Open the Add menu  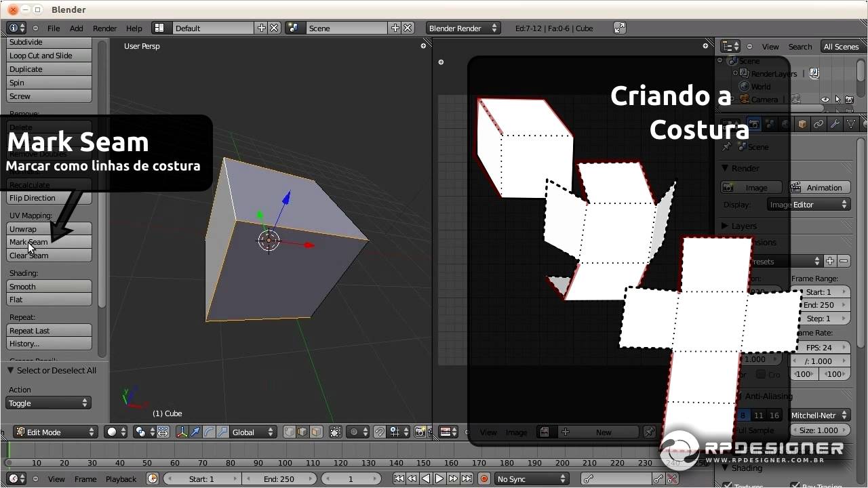pos(77,28)
